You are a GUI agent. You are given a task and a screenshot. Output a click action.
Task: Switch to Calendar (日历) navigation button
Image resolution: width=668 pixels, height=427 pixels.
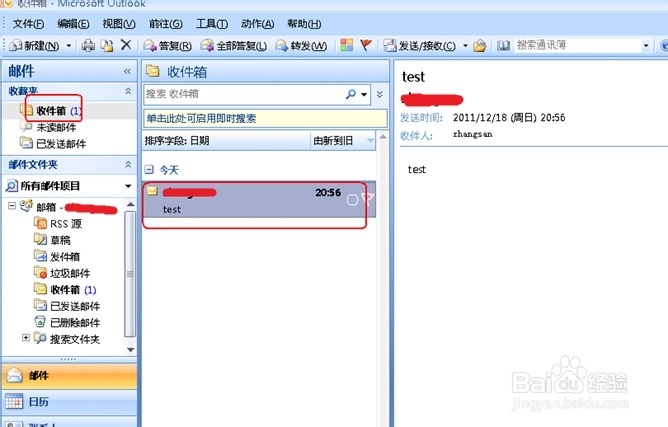coord(69,401)
